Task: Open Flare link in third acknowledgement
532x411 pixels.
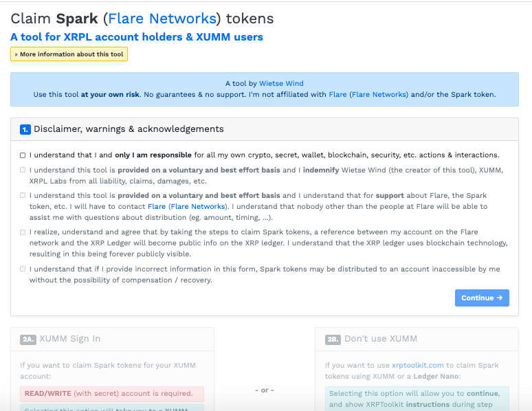Action: (x=157, y=206)
